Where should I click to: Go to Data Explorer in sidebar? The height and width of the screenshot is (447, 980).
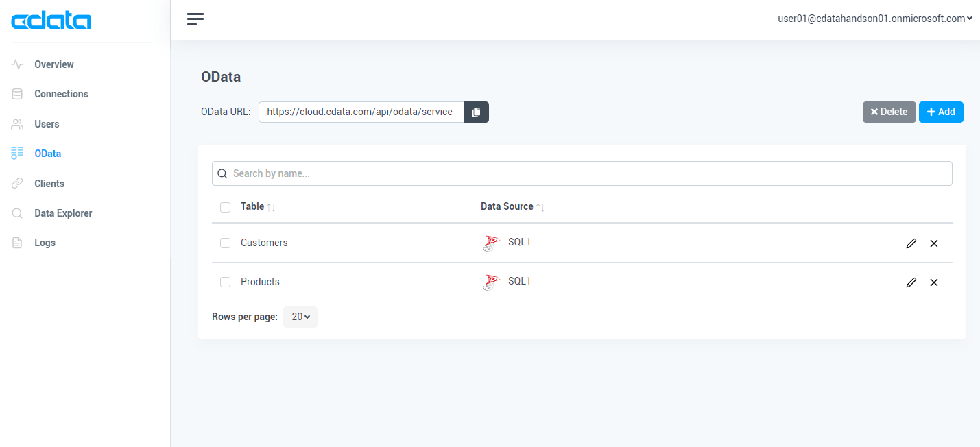click(63, 213)
